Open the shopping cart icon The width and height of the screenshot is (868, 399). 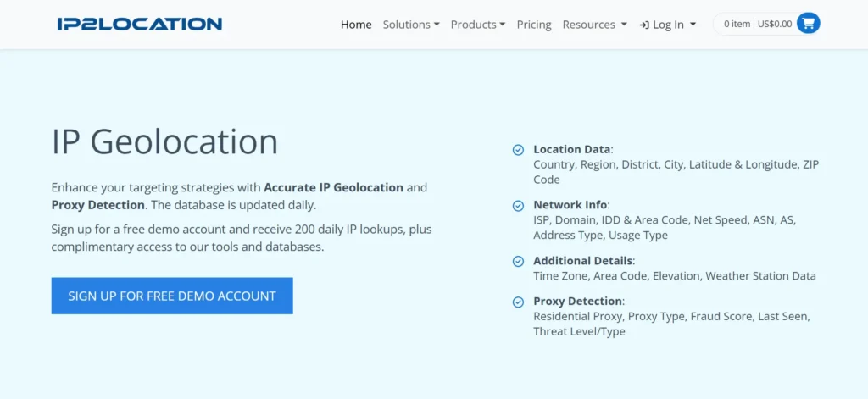pos(808,24)
